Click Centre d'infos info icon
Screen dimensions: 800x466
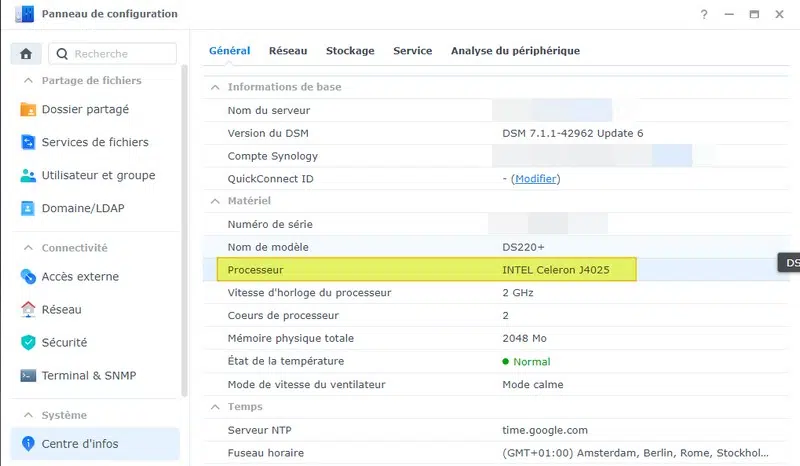tap(28, 444)
